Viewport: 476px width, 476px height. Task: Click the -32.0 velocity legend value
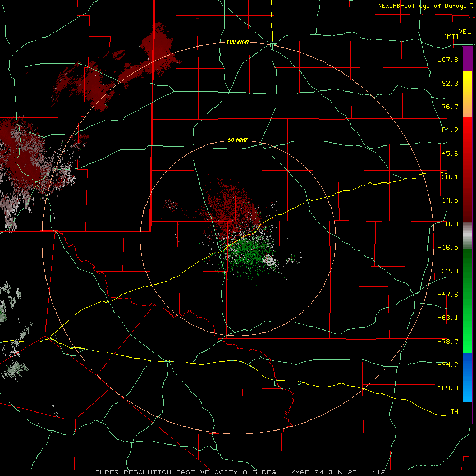448,271
